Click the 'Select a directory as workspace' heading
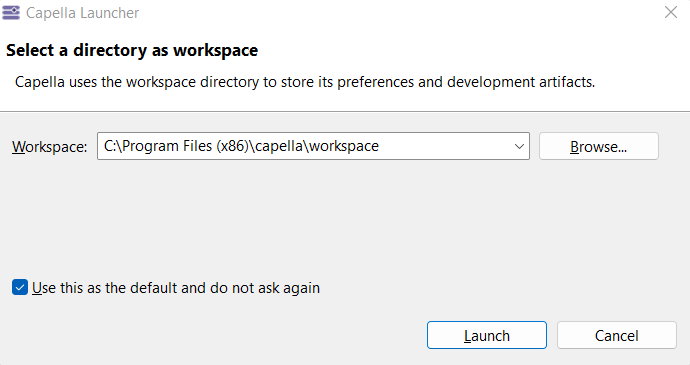 132,50
